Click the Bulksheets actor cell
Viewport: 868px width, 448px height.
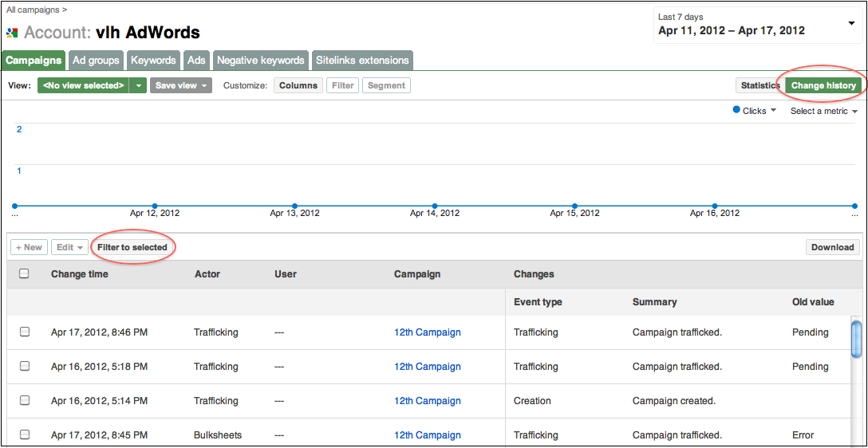tap(218, 435)
